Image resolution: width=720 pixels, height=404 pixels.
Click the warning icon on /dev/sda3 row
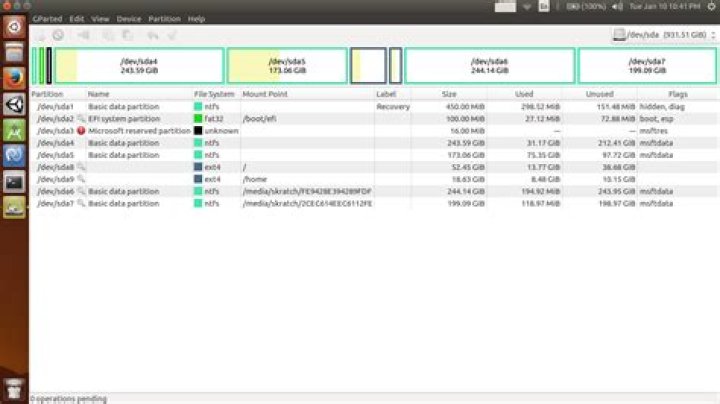point(81,131)
